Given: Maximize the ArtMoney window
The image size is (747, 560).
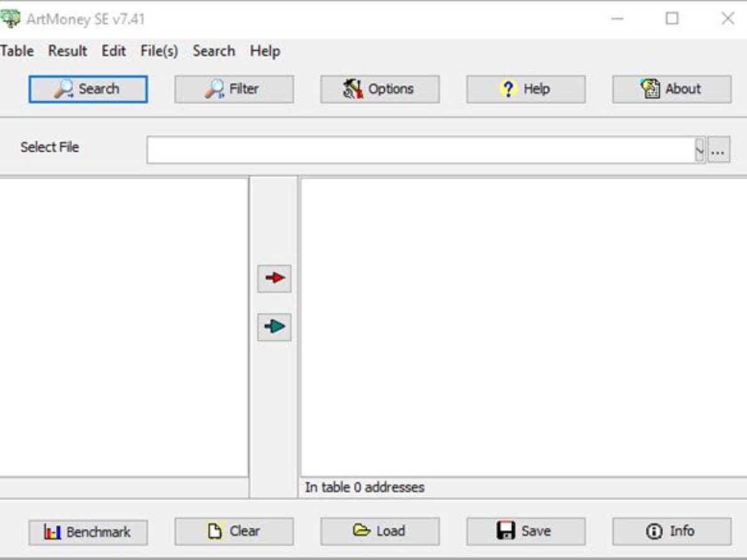Looking at the screenshot, I should (x=672, y=19).
